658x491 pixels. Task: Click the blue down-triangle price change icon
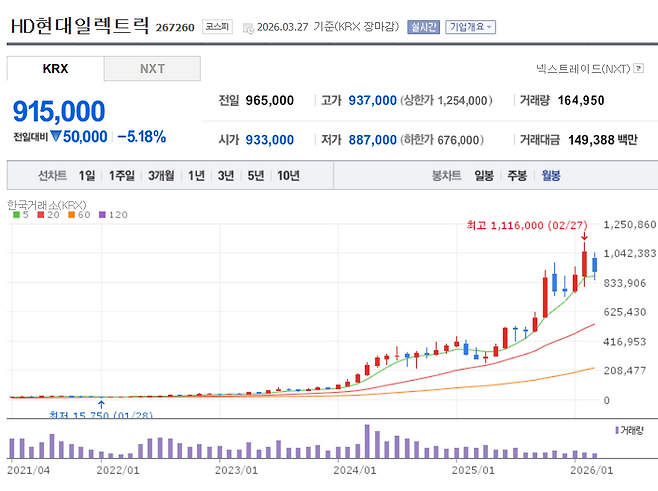point(57,136)
